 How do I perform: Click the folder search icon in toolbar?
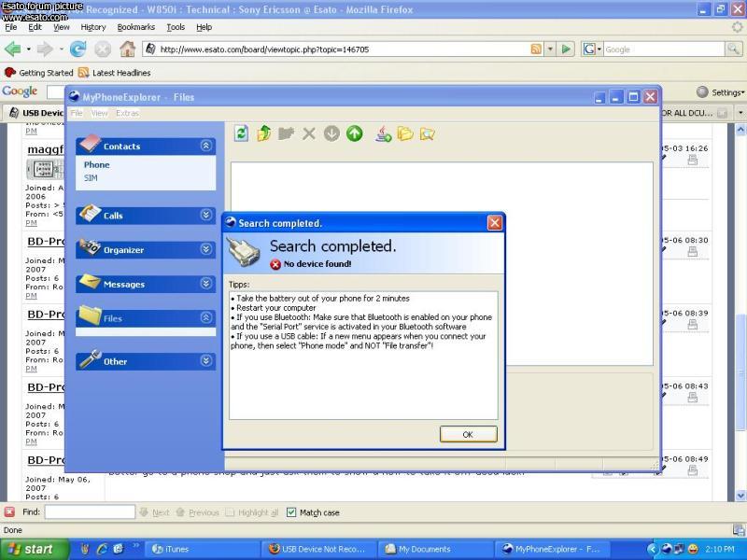[428, 134]
